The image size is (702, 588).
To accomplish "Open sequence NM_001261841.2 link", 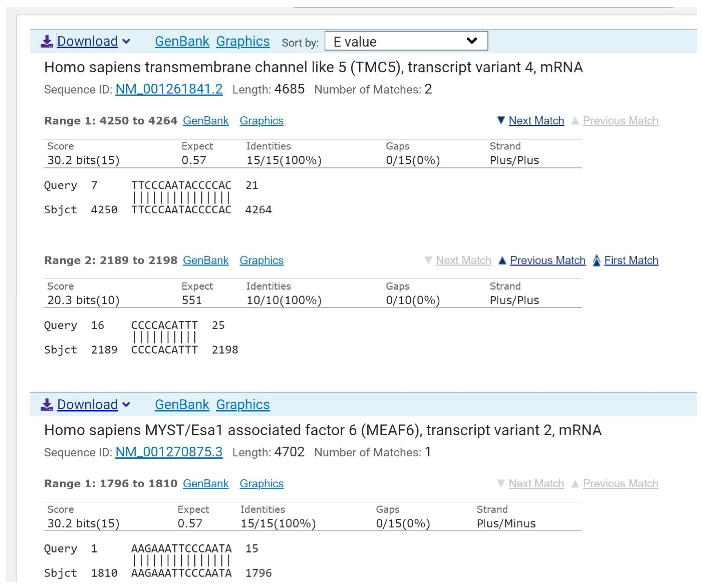I will pos(169,89).
